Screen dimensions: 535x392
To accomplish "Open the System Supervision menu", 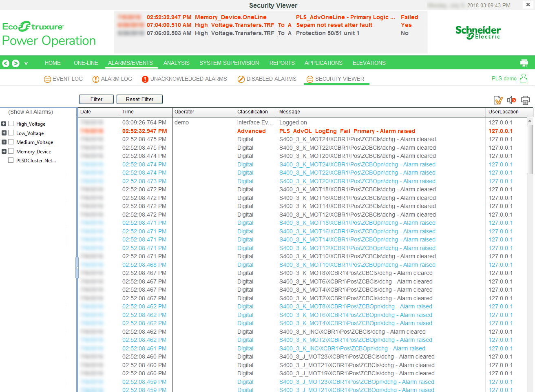I will coord(229,63).
